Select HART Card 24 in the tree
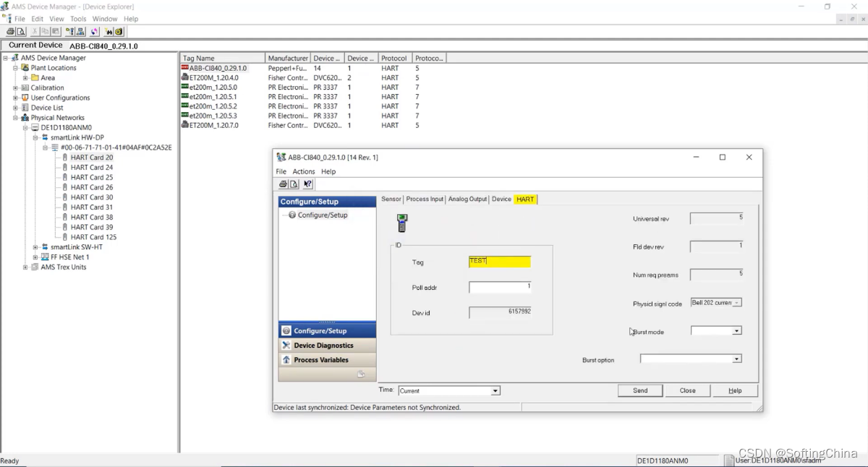This screenshot has width=868, height=467. click(92, 167)
